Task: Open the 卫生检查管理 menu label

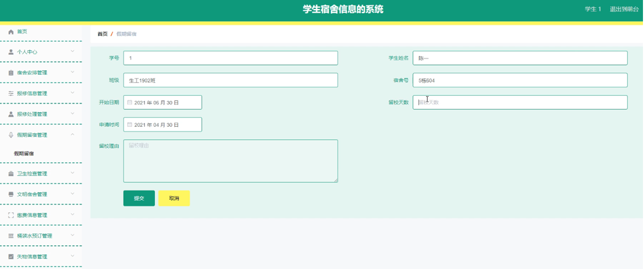Action: point(32,174)
